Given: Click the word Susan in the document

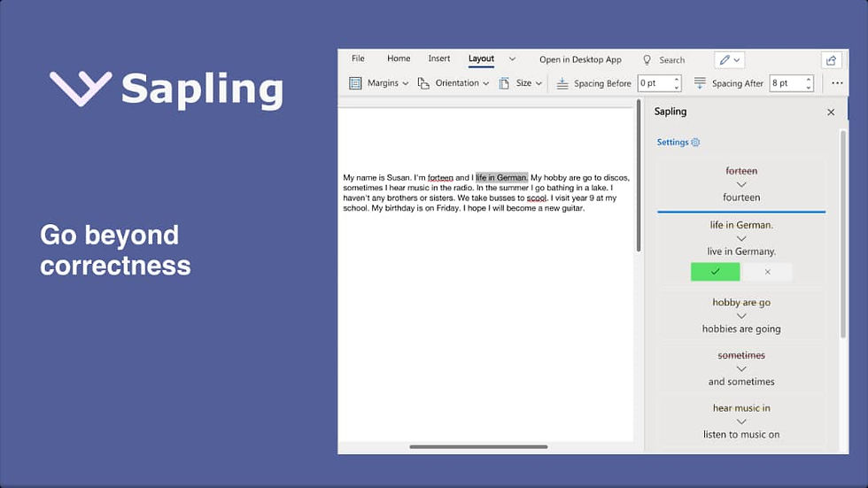Looking at the screenshot, I should [x=398, y=178].
